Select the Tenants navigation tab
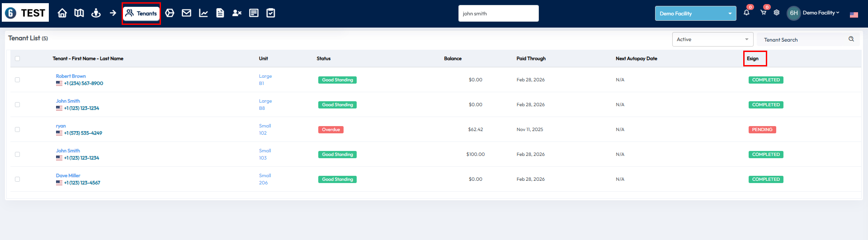The image size is (868, 240). (x=141, y=14)
